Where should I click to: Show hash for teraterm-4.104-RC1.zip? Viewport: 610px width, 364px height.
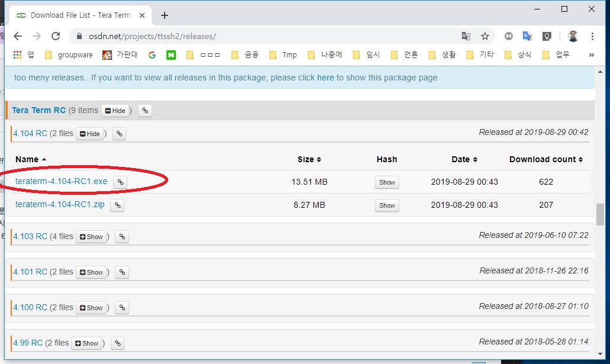coord(387,205)
